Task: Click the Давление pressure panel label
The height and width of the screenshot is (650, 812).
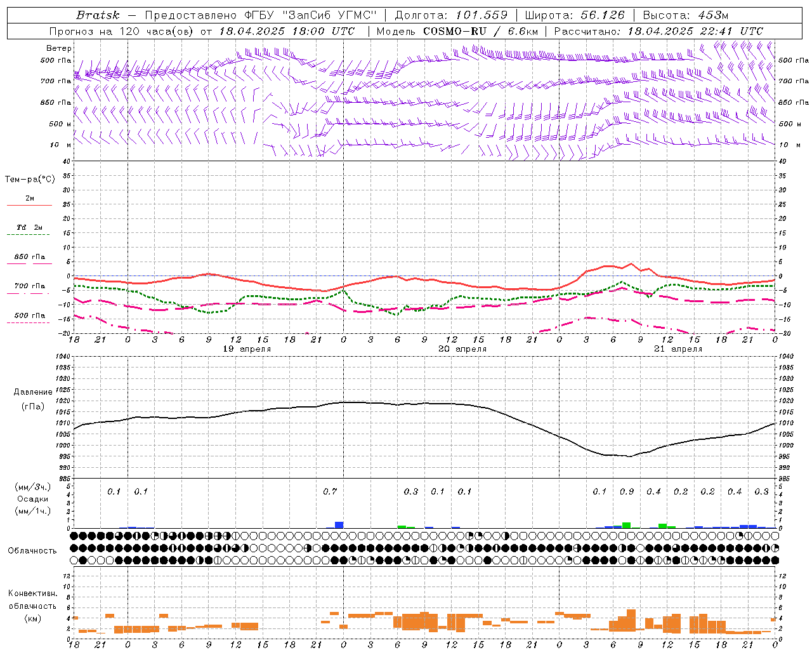Action: click(32, 392)
